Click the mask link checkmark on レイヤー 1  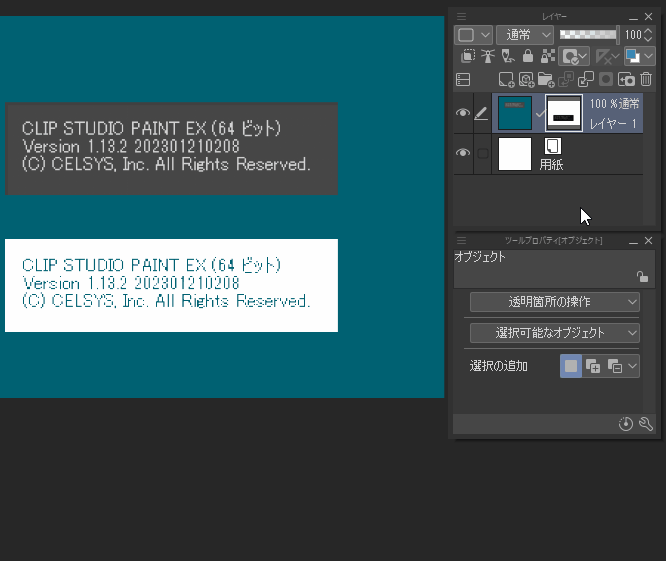coord(539,113)
